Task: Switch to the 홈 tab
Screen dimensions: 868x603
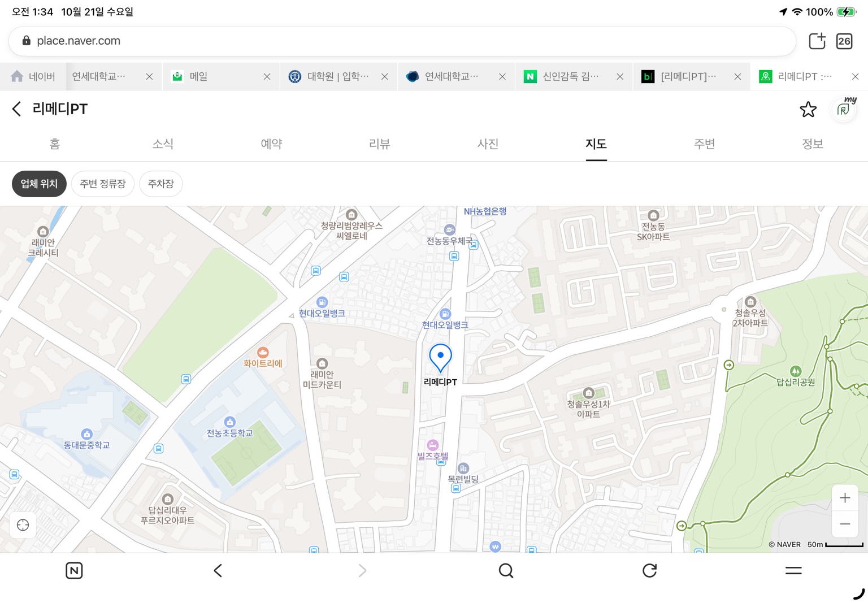Action: (54, 144)
